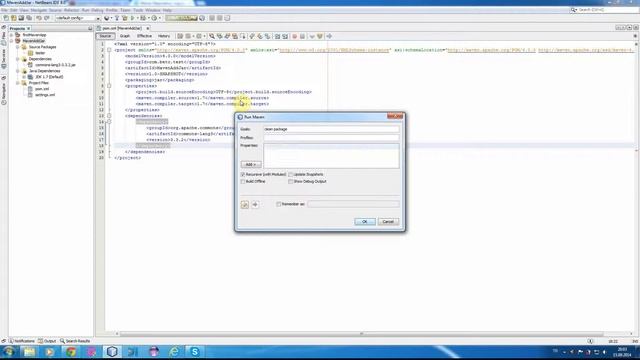Select the Projects panel tab
640x360 pixels.
(x=20, y=28)
